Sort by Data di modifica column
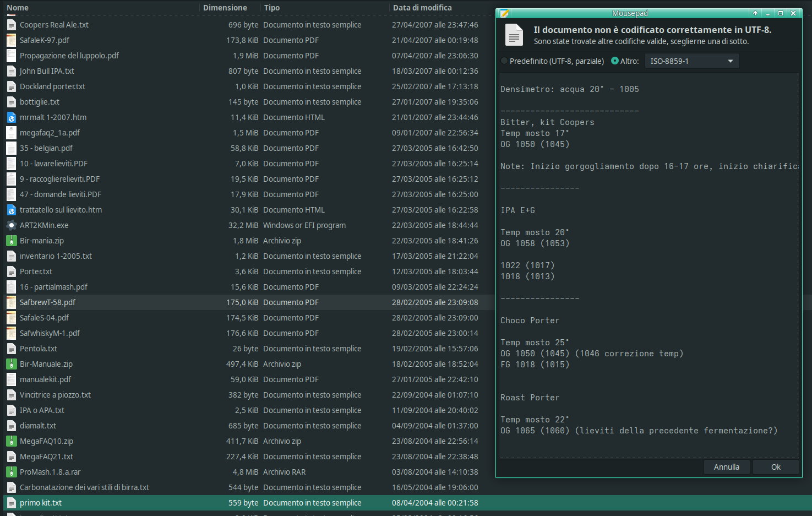Viewport: 812px width, 516px height. click(422, 8)
